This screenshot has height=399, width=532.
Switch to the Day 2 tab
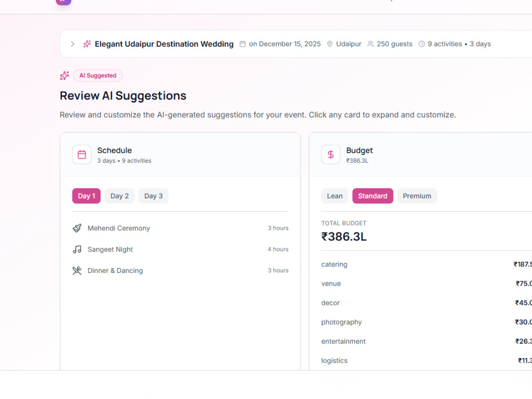click(x=119, y=196)
